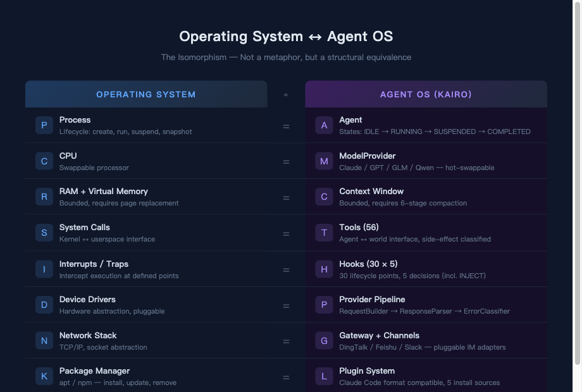Click the C icon beside CPU
582x392 pixels.
pyautogui.click(x=44, y=161)
